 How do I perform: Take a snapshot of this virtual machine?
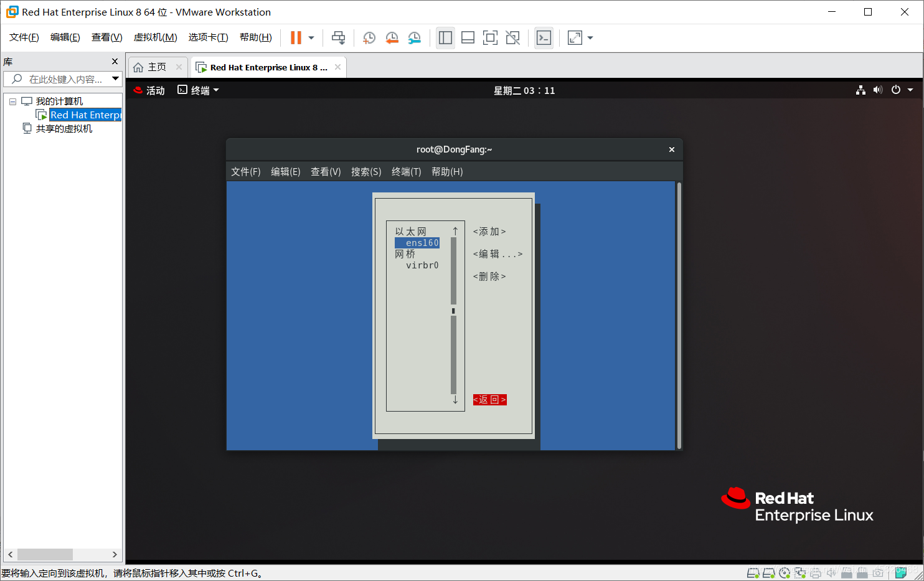click(369, 37)
